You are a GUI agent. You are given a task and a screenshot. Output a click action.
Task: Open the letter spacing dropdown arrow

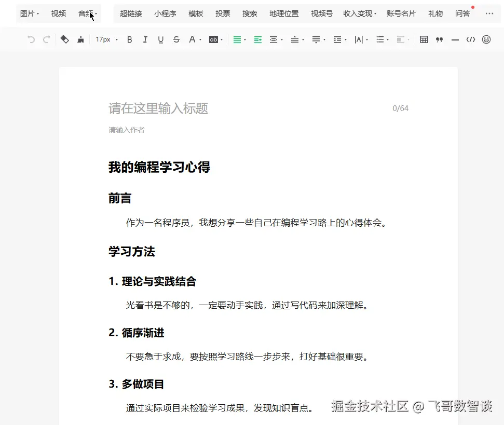click(367, 40)
